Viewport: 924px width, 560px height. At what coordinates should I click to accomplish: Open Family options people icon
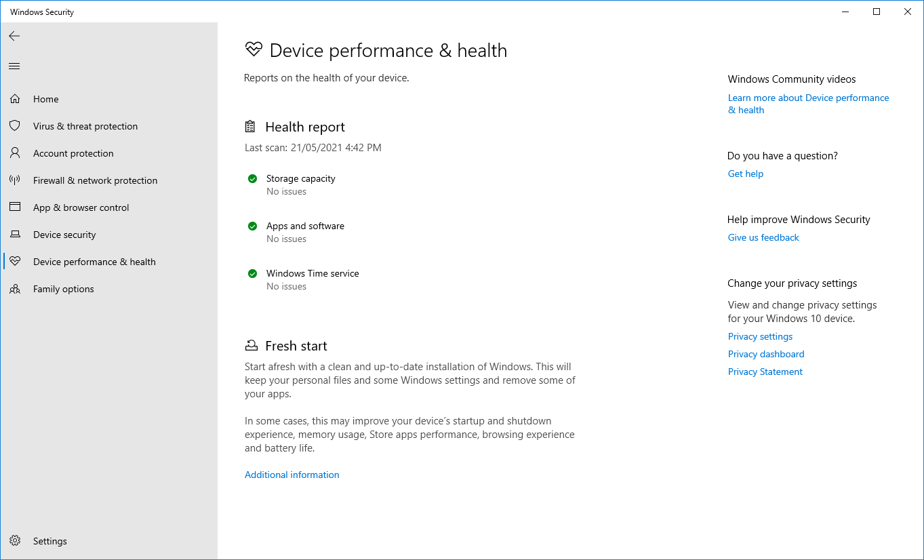(x=15, y=288)
